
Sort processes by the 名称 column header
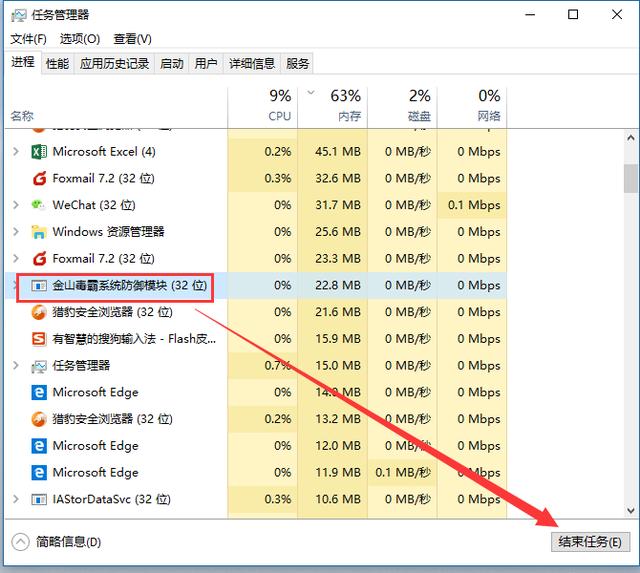click(x=116, y=106)
